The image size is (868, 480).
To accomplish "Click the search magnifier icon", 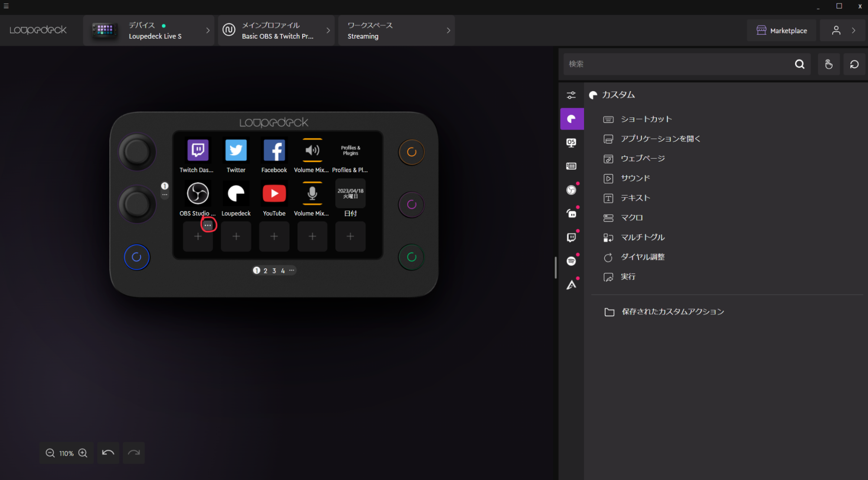I will [799, 64].
